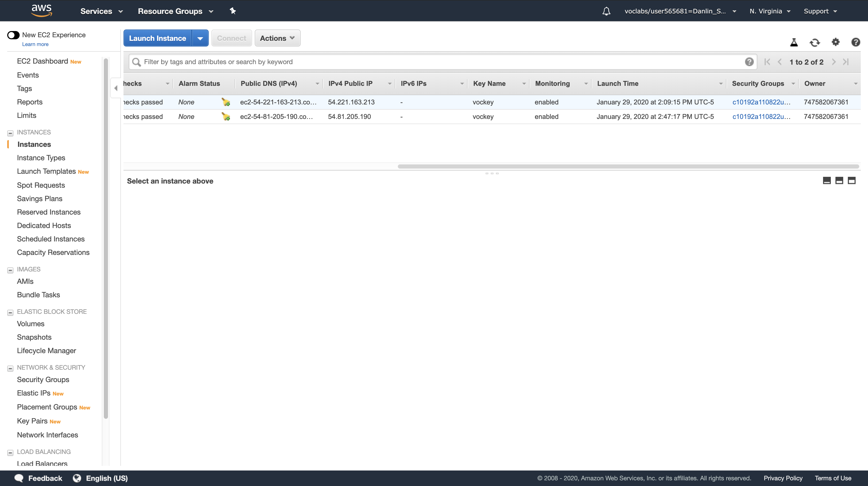Click the notifications bell icon
Image resolution: width=868 pixels, height=486 pixels.
[x=606, y=11]
